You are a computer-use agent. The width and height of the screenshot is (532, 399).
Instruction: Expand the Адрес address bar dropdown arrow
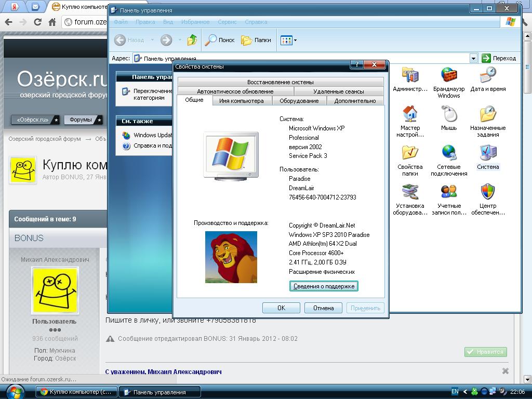coord(473,58)
